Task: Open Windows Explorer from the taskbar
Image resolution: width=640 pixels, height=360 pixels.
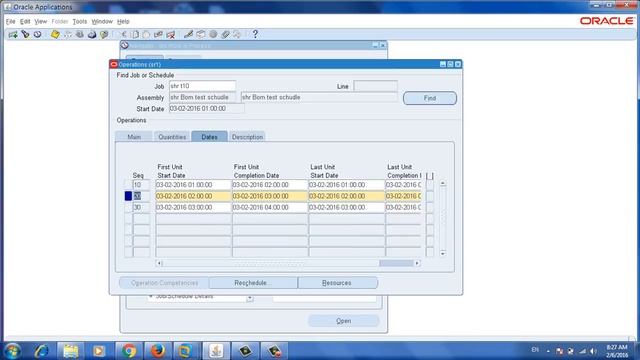Action: click(70, 351)
